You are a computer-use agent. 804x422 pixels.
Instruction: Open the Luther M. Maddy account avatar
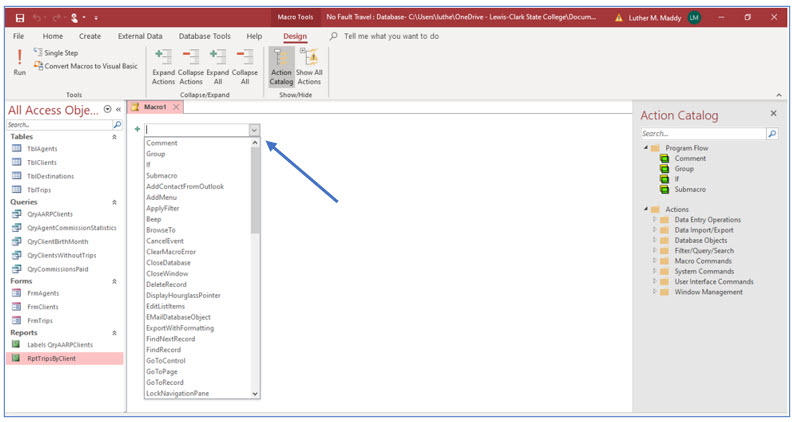click(x=694, y=18)
